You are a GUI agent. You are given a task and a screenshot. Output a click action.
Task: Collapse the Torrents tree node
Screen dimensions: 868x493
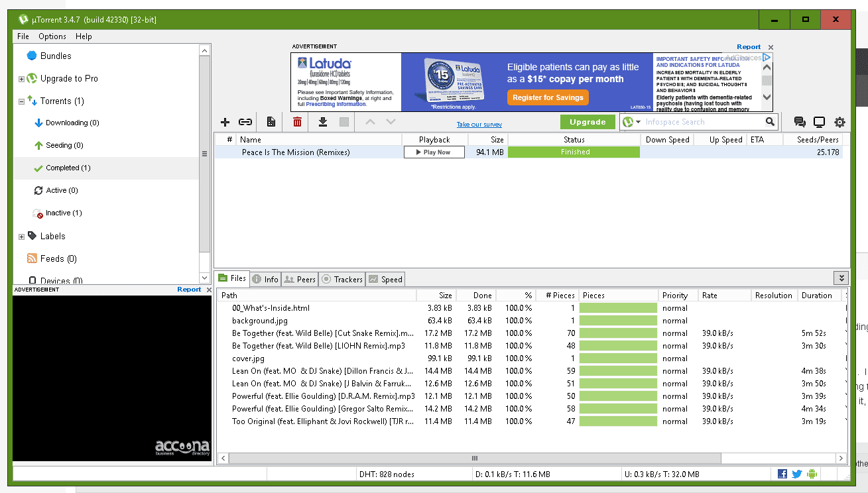click(x=21, y=101)
